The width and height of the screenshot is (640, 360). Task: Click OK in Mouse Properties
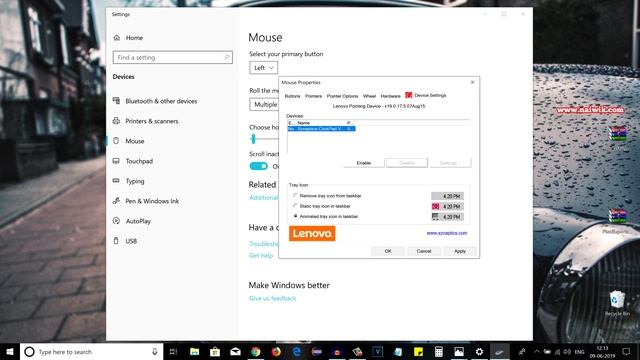pyautogui.click(x=388, y=251)
